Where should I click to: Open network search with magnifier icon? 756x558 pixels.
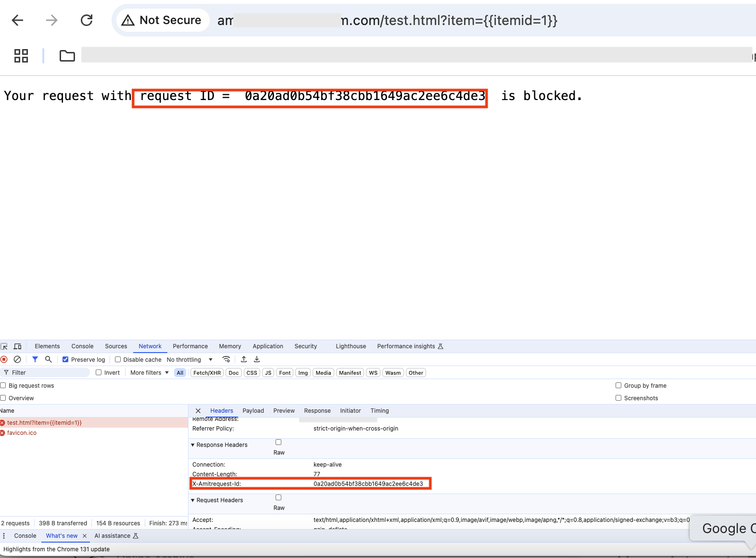tap(49, 359)
